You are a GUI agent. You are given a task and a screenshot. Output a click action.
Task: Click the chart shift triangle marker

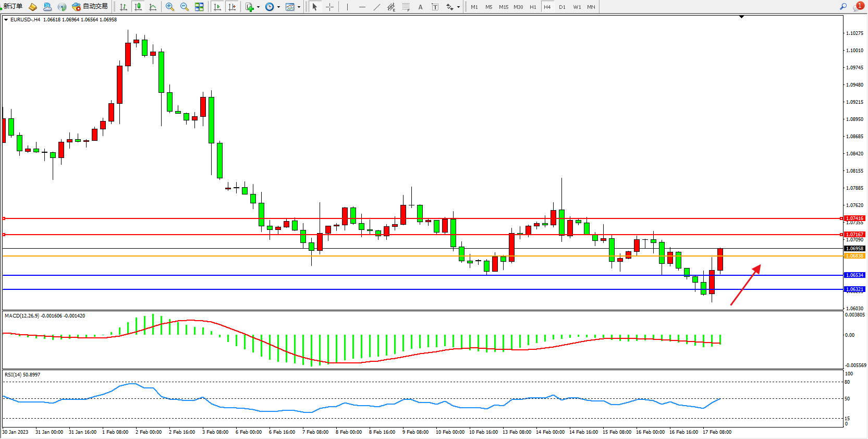click(741, 17)
